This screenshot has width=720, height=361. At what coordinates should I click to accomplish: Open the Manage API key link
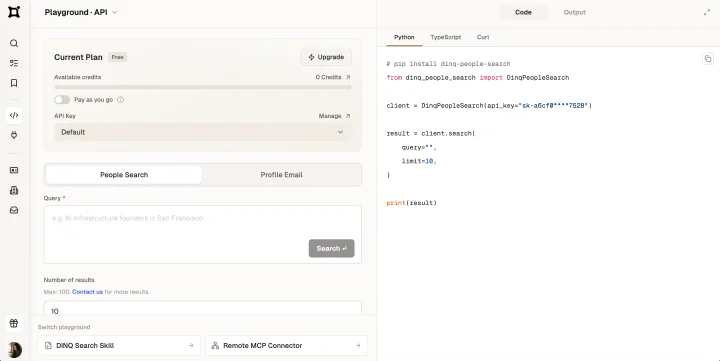(x=335, y=116)
